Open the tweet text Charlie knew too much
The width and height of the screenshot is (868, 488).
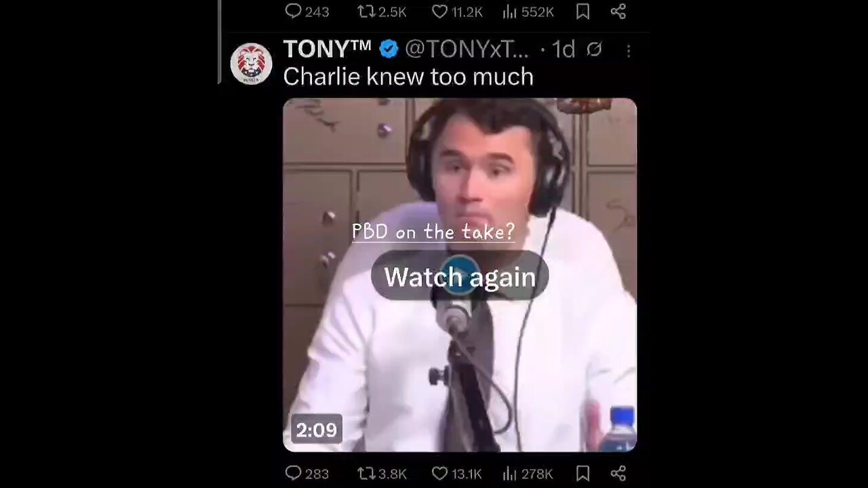coord(408,77)
